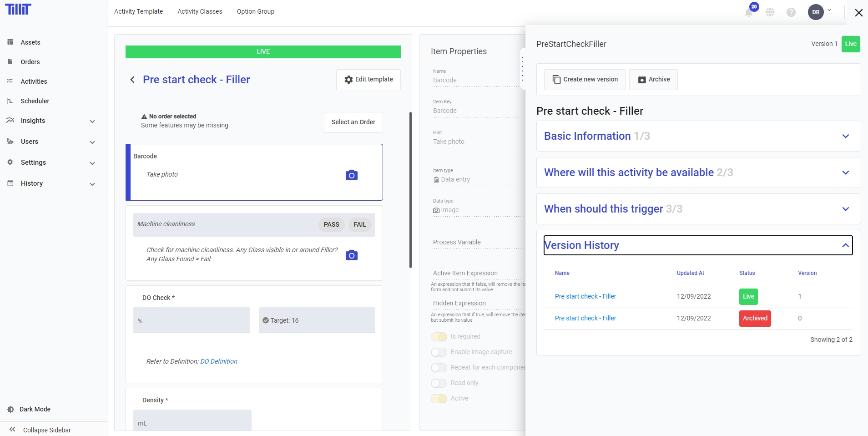Viewport: 868px width, 436px height.
Task: Click the Create new version button
Action: click(585, 80)
